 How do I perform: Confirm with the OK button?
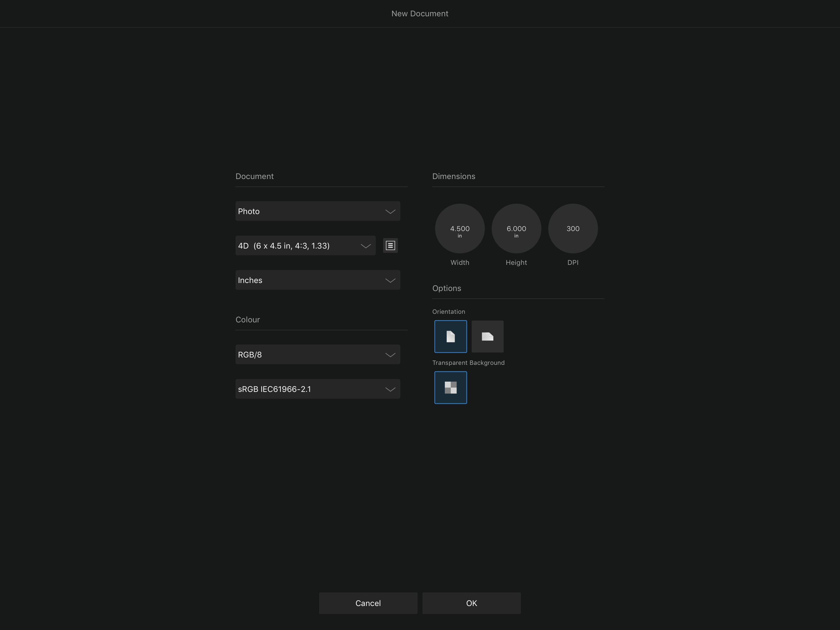(471, 603)
